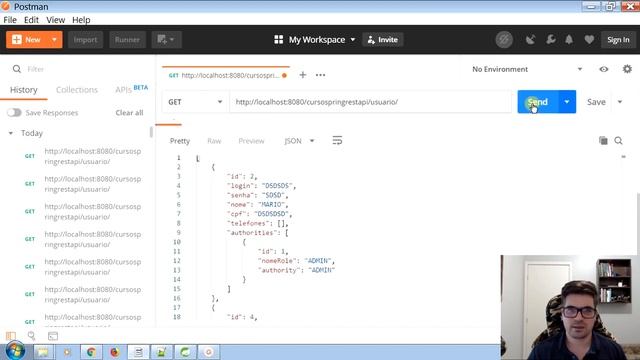Open the Edit menu
Screen dimensions: 640x360
pos(31,20)
